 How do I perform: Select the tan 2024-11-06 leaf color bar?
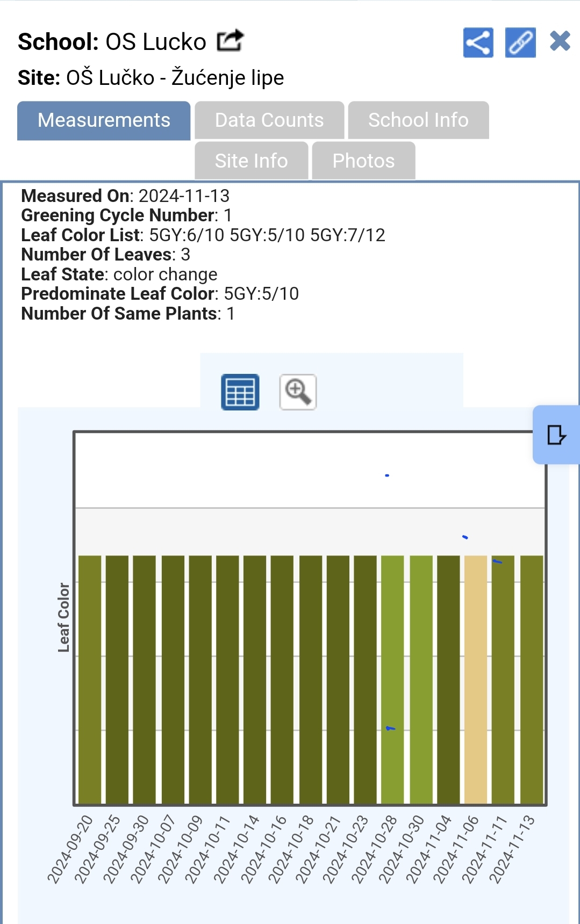coord(476,679)
